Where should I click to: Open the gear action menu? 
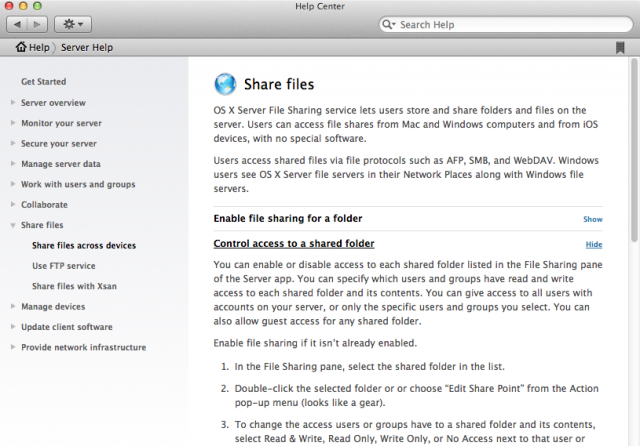point(73,24)
